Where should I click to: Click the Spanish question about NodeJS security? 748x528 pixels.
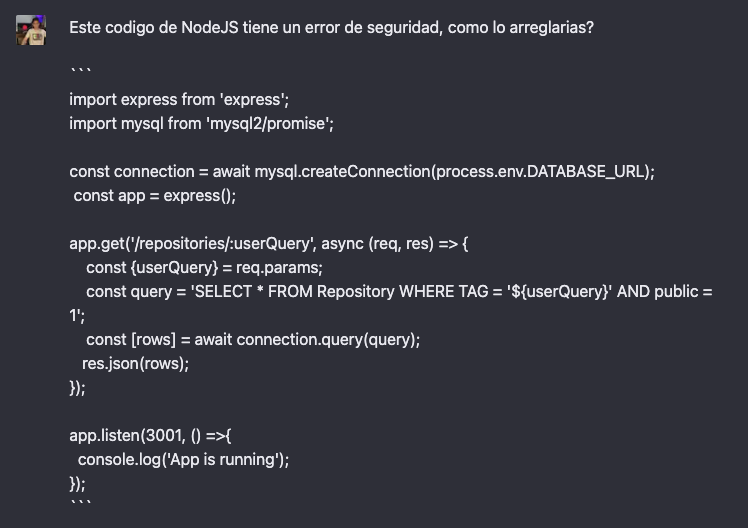tap(332, 28)
